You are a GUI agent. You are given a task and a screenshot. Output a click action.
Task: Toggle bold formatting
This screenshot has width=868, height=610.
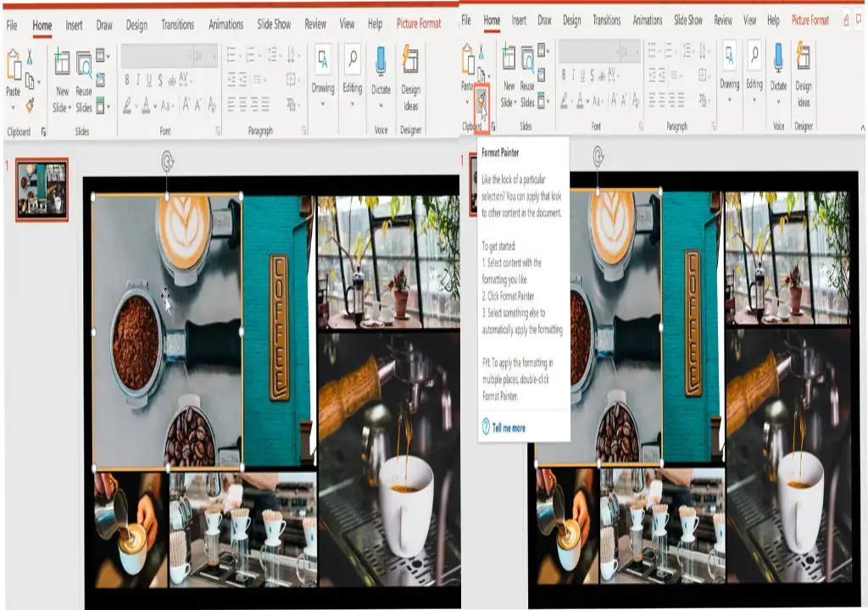tap(125, 78)
